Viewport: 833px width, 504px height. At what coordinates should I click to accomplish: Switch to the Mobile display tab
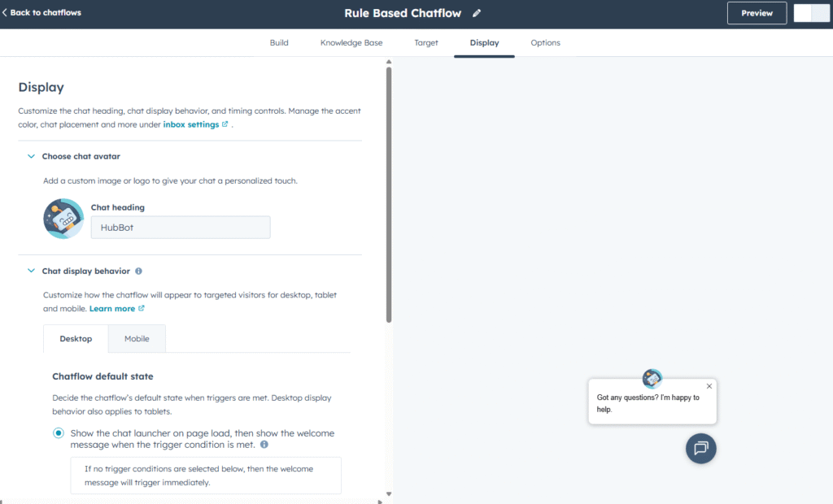(x=137, y=338)
